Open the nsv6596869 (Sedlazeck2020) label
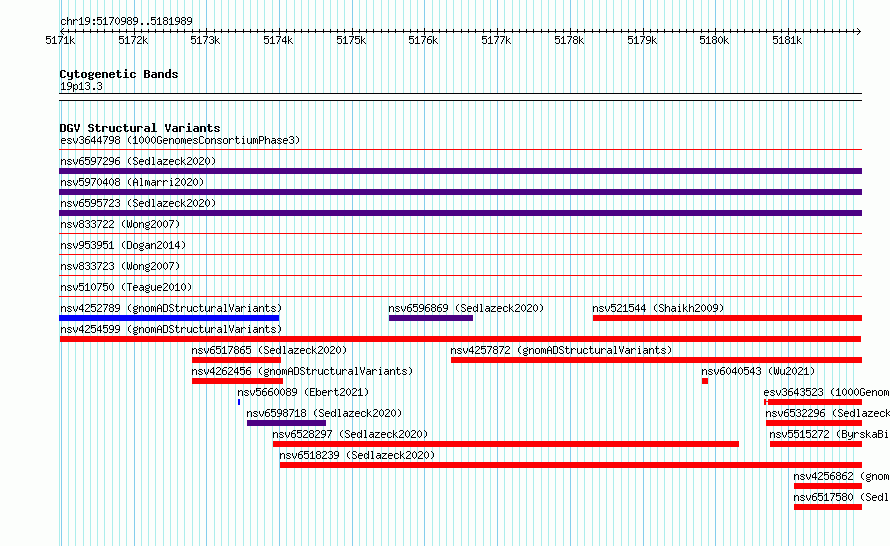 (466, 308)
